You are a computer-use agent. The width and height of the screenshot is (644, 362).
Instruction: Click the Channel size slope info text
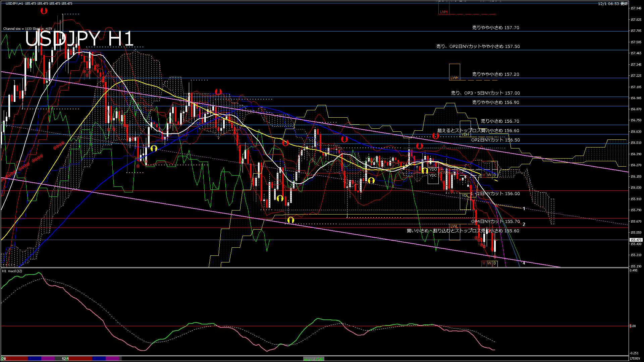click(28, 29)
